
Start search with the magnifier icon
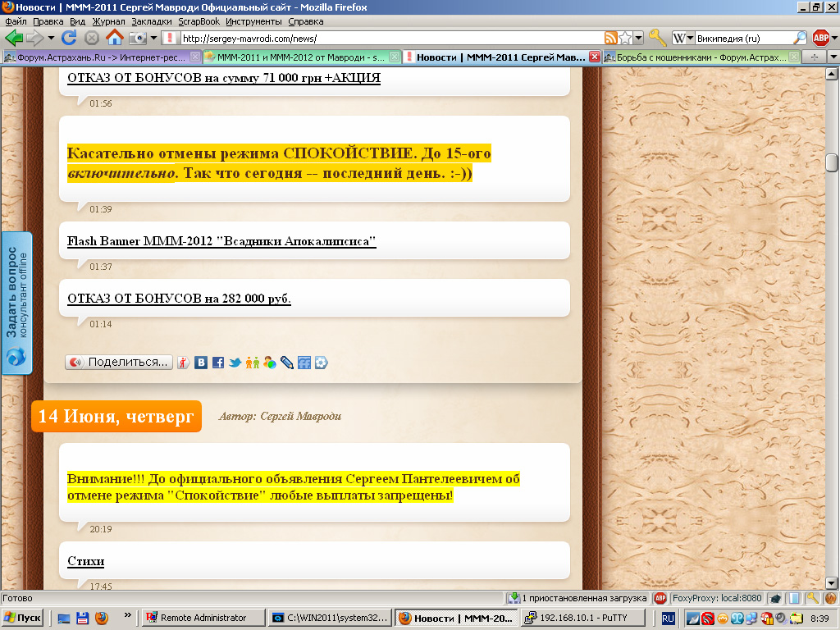click(x=800, y=38)
